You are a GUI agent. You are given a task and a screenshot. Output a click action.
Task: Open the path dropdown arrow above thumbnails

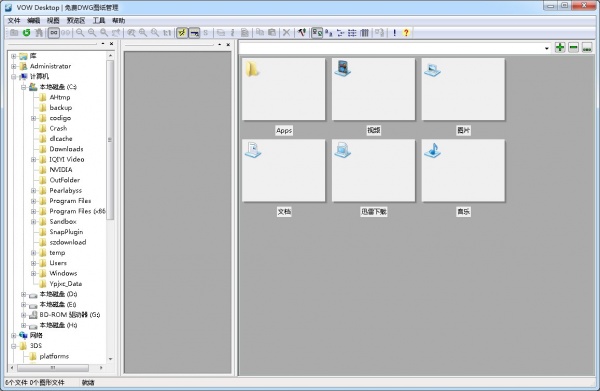[x=547, y=48]
